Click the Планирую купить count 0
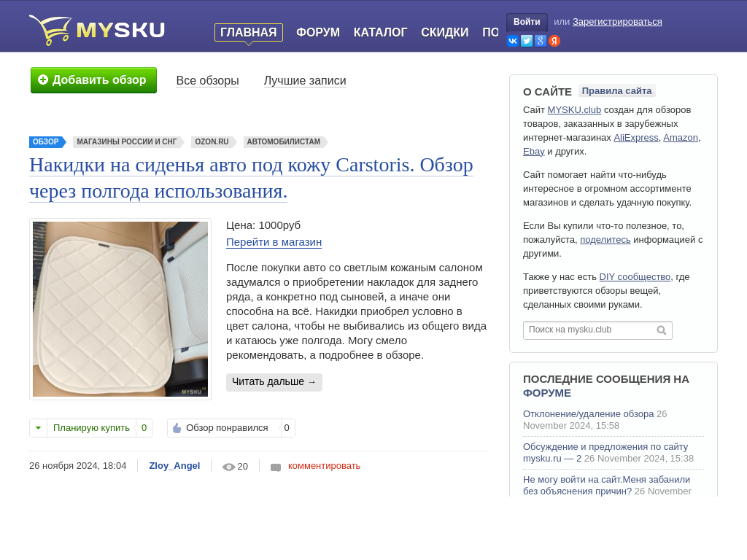The width and height of the screenshot is (747, 560). click(144, 427)
